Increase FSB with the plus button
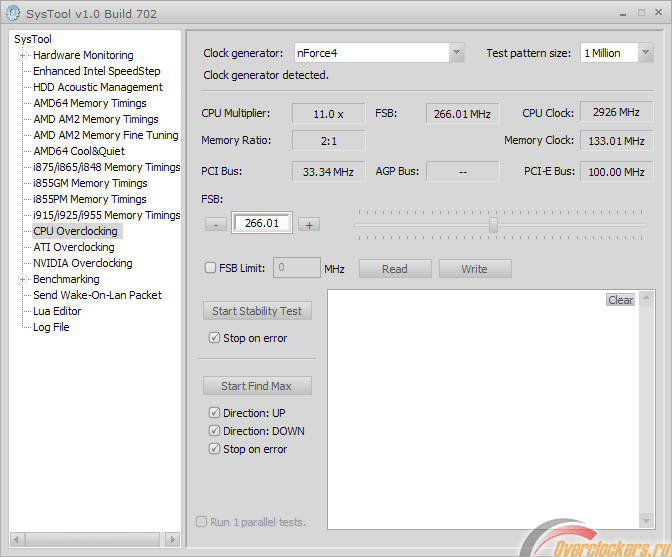Screen dimensions: 672x557 (x=309, y=224)
